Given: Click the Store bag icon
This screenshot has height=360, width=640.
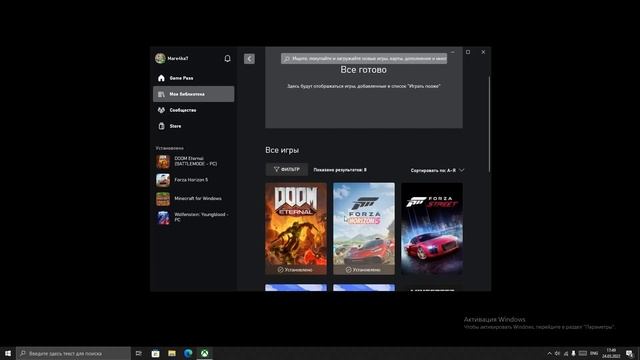Looking at the screenshot, I should pyautogui.click(x=161, y=126).
